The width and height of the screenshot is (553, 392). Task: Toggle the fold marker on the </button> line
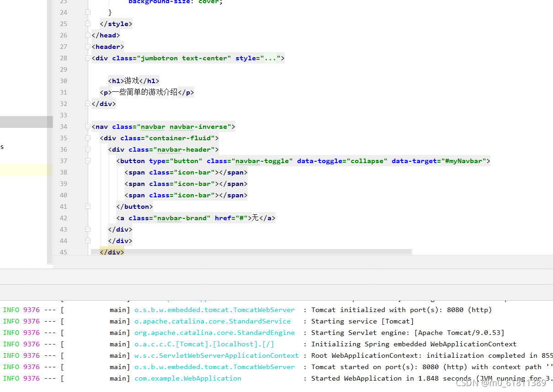pos(88,207)
